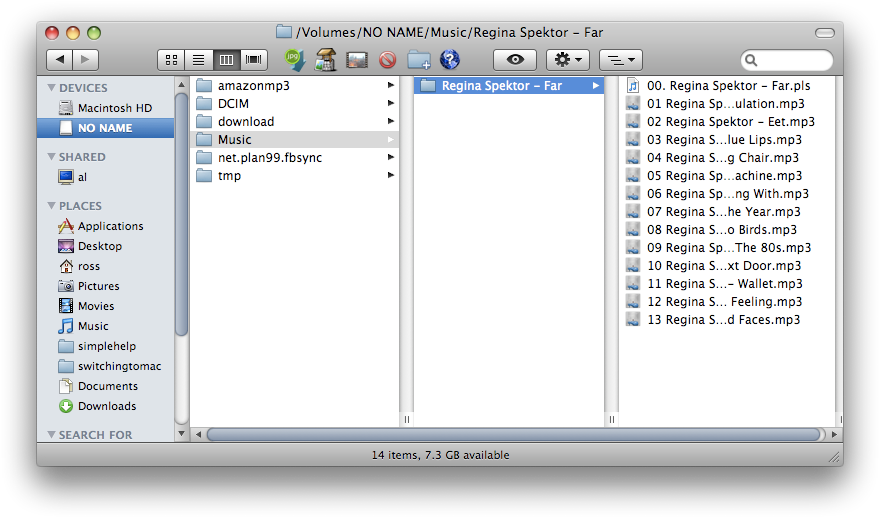879x517 pixels.
Task: Click the green JPG download toolbar icon
Action: click(x=295, y=59)
